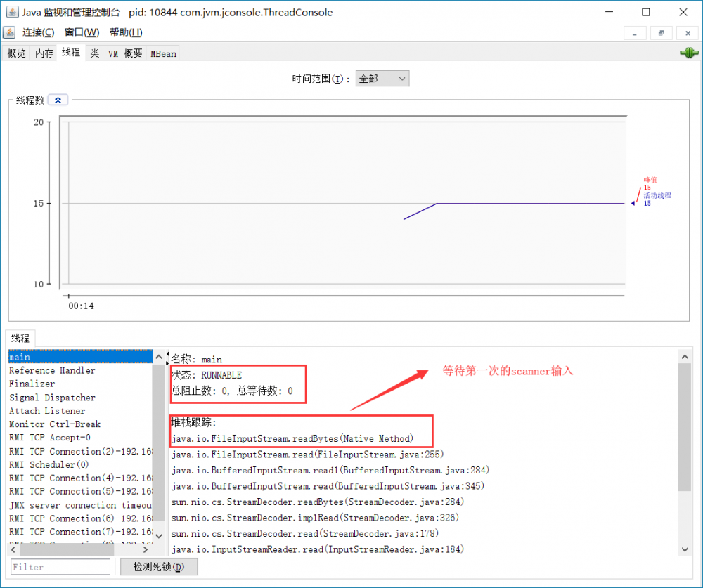Click the down arrow of the thread list scrollbar
Screen dimensions: 703x588
[159, 535]
